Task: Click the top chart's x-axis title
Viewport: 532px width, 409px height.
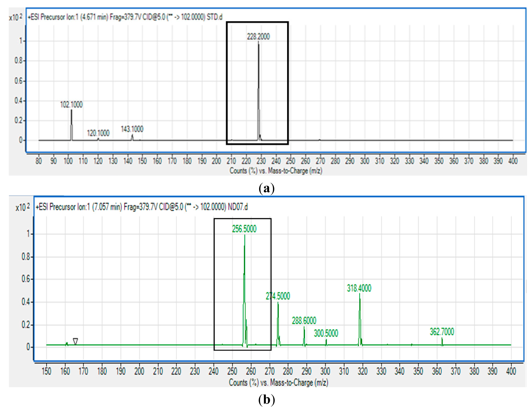Action: click(276, 171)
